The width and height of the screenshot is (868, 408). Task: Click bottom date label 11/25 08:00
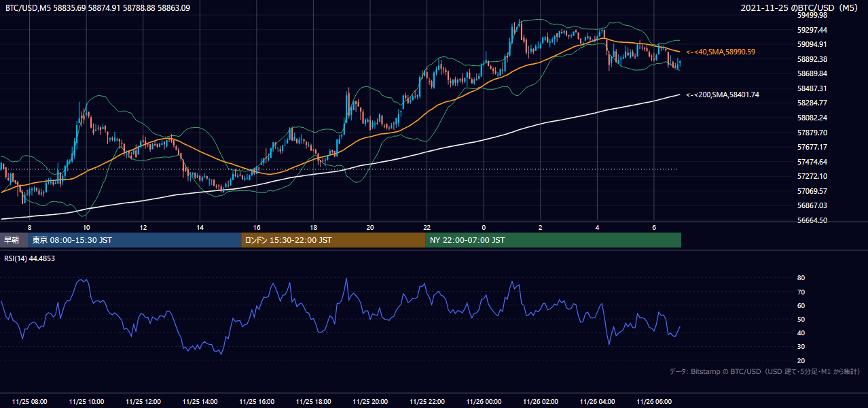point(30,402)
